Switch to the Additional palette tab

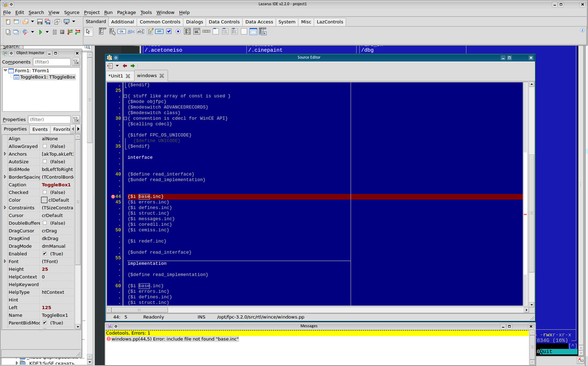[123, 22]
